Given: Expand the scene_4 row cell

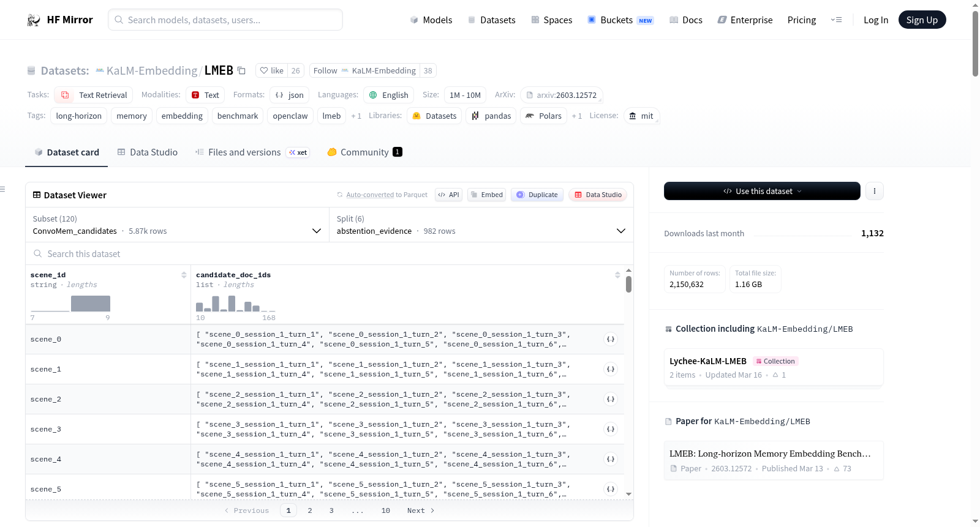Looking at the screenshot, I should point(611,459).
